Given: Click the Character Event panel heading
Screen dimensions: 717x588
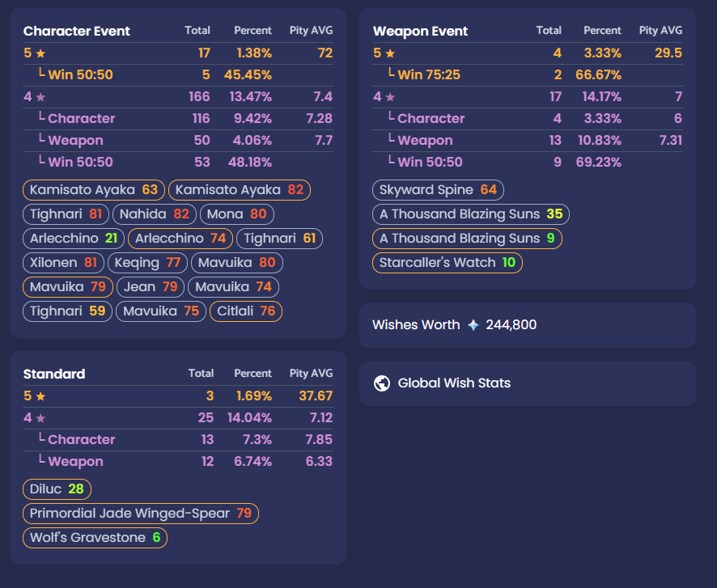Looking at the screenshot, I should tap(77, 32).
